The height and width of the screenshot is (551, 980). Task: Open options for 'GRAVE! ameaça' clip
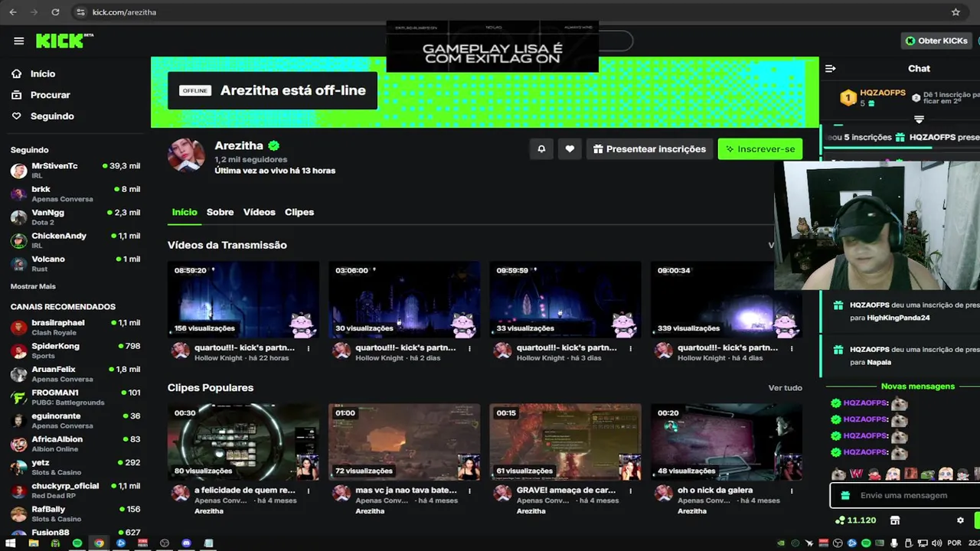pos(631,491)
